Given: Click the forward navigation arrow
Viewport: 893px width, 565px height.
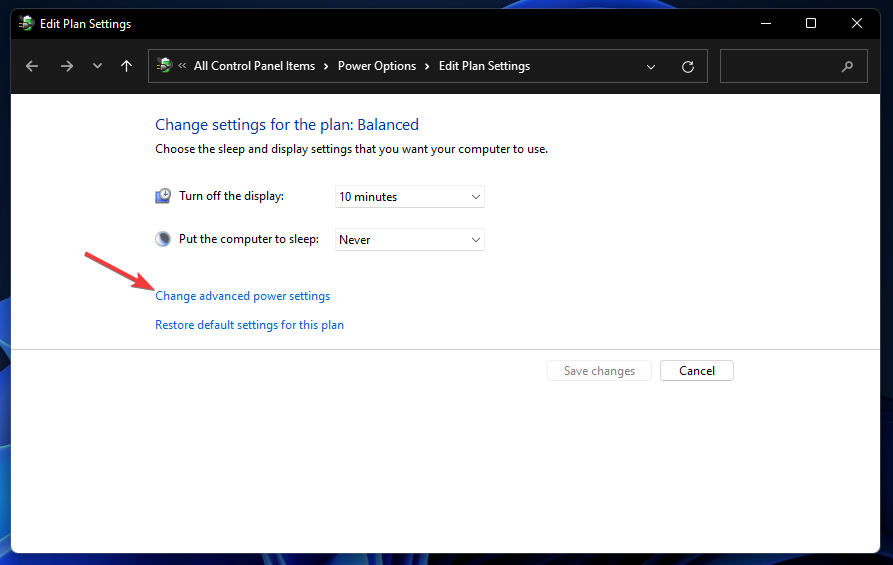Looking at the screenshot, I should pyautogui.click(x=67, y=66).
